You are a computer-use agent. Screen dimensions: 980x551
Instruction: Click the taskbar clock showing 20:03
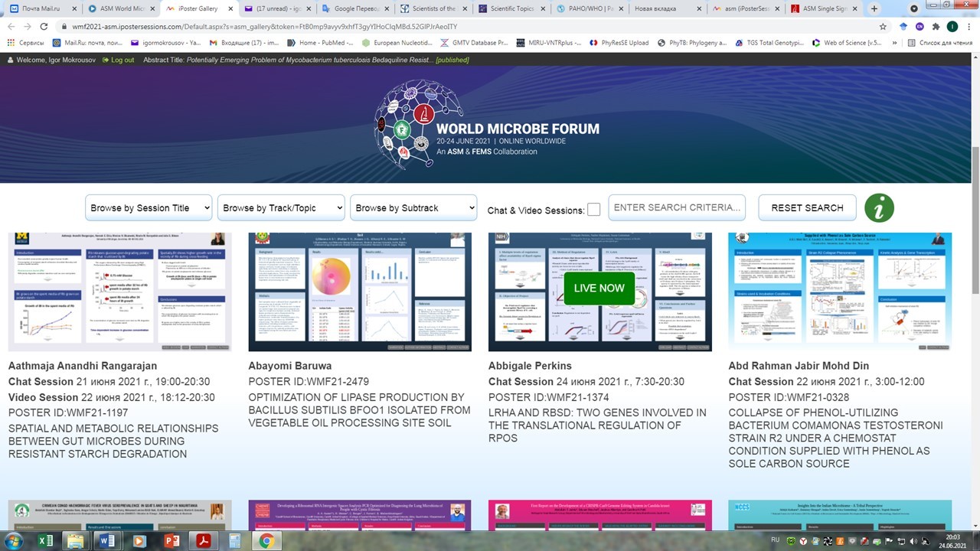tap(952, 542)
